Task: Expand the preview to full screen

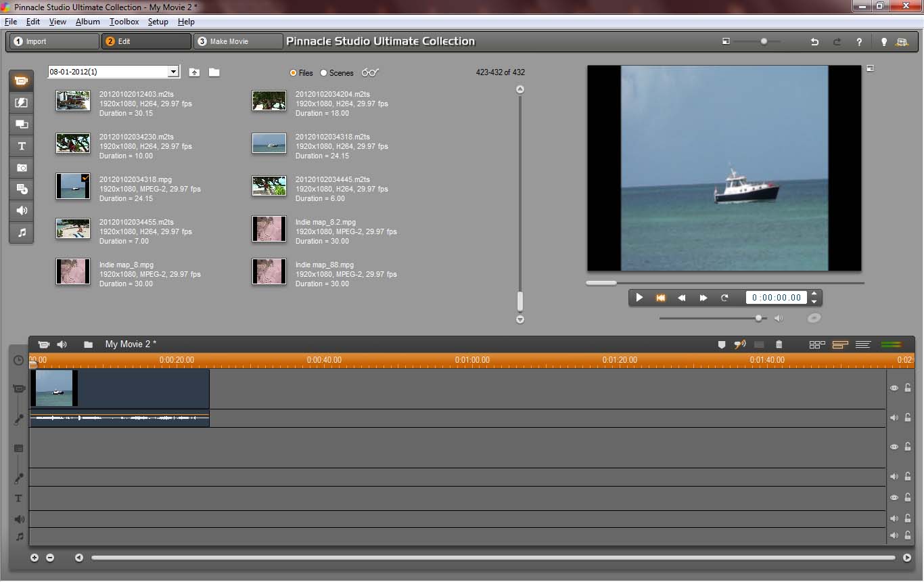Action: click(871, 68)
